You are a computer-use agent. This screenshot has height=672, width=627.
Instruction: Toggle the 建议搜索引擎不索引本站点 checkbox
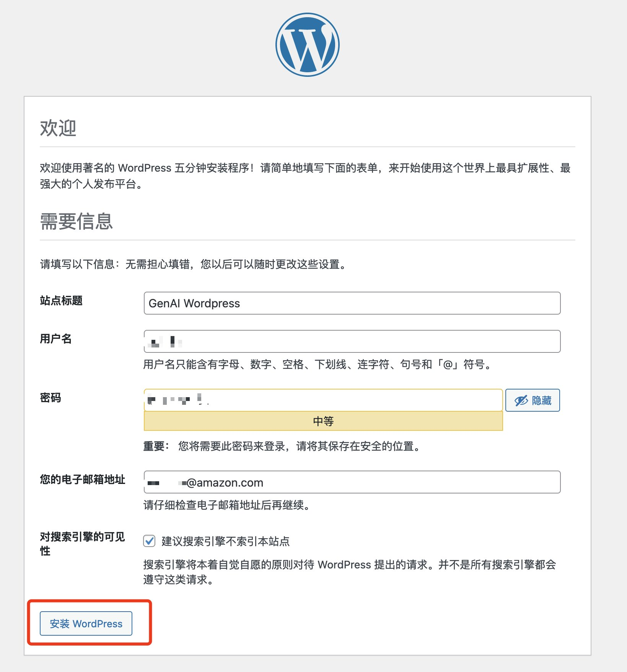click(x=149, y=541)
